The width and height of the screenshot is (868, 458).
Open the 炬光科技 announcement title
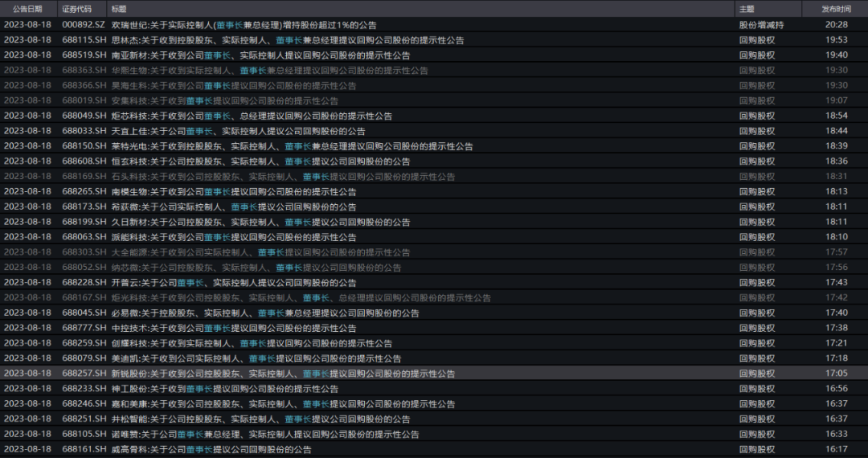click(301, 297)
